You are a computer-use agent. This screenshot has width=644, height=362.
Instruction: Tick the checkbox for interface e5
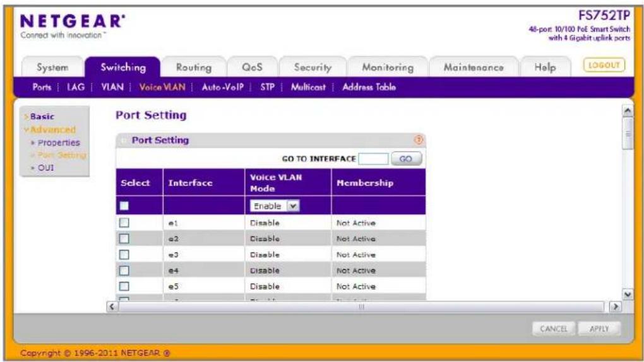[x=124, y=286]
